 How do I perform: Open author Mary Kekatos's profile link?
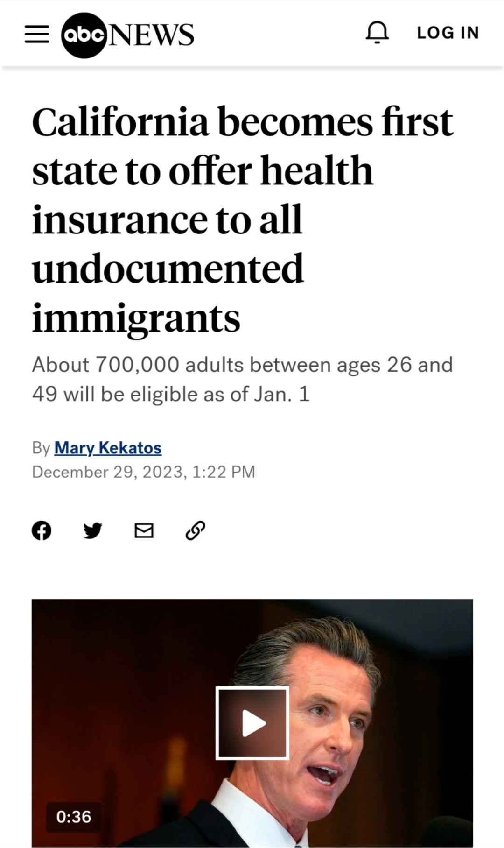(108, 448)
